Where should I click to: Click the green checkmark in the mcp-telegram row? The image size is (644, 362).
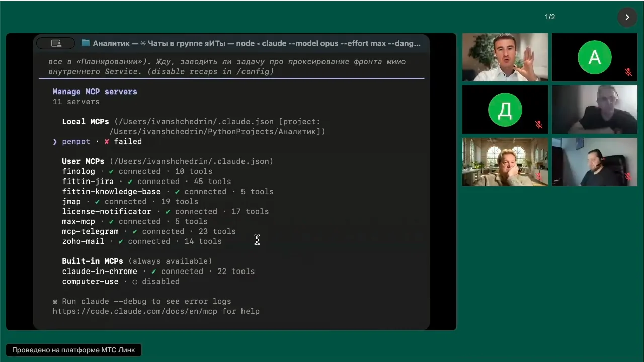coord(135,232)
